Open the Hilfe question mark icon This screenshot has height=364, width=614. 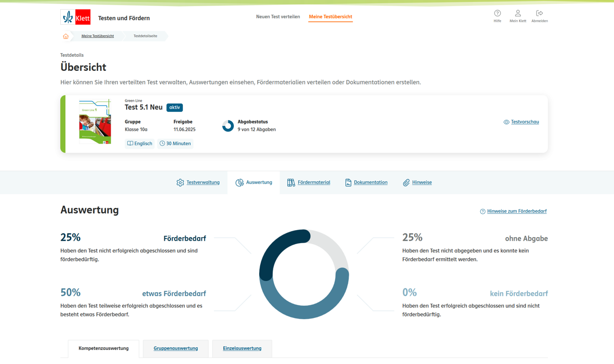[x=497, y=14]
